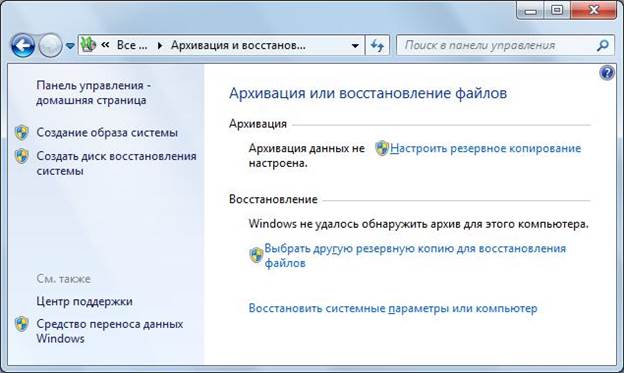Viewport: 624px width, 373px height.
Task: Select 'Архивация и восстанов...' breadcrumb
Action: [238, 45]
